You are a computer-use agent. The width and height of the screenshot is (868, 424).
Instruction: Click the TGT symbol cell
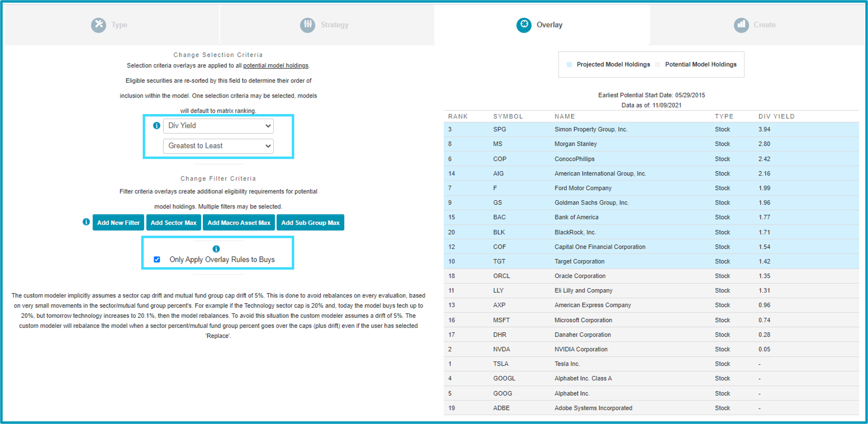tap(499, 261)
